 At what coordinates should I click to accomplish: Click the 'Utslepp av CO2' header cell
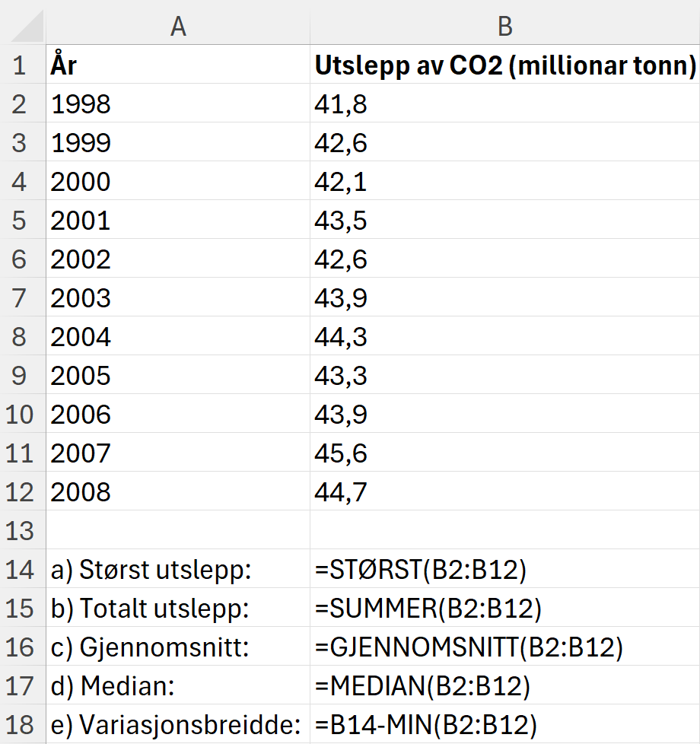coord(504,65)
